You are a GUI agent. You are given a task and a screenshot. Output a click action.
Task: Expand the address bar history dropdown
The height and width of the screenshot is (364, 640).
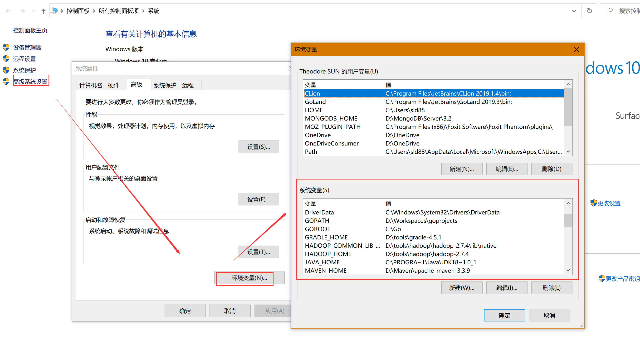pyautogui.click(x=574, y=11)
